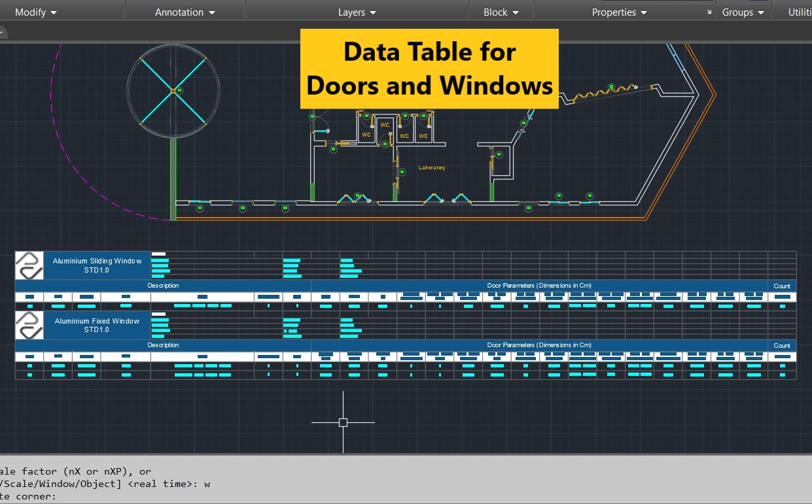Click the Description header of the Sliding Window table
This screenshot has width=812, height=504.
pos(163,286)
